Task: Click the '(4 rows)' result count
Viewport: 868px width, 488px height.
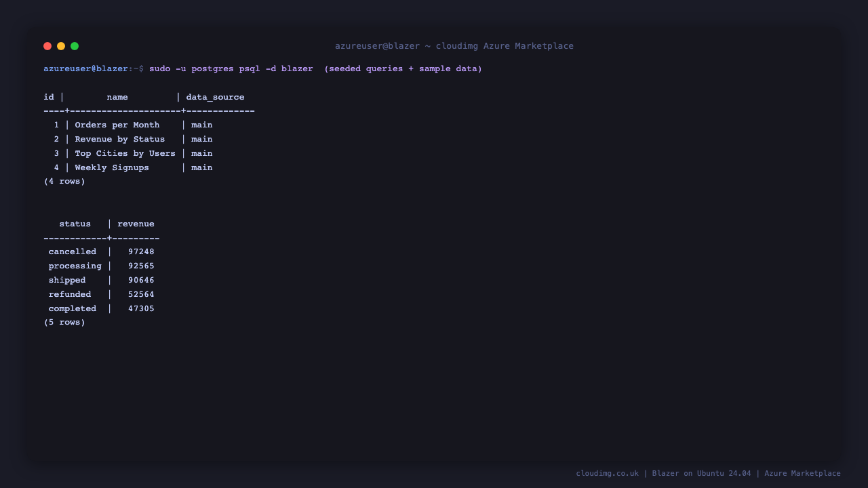Action: pos(64,181)
